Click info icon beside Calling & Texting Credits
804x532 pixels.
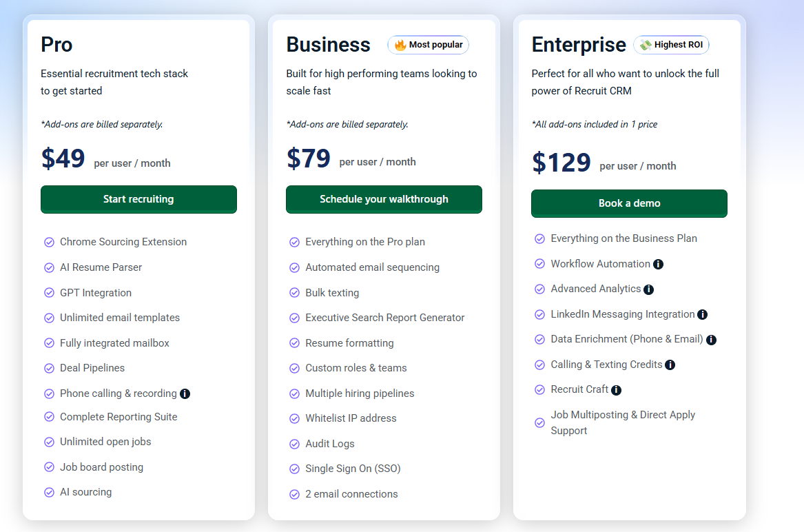coord(670,365)
